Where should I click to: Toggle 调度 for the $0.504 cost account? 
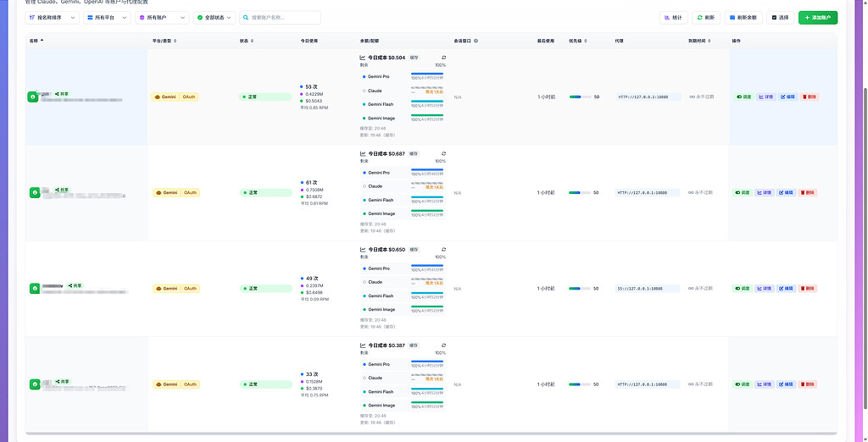[743, 97]
